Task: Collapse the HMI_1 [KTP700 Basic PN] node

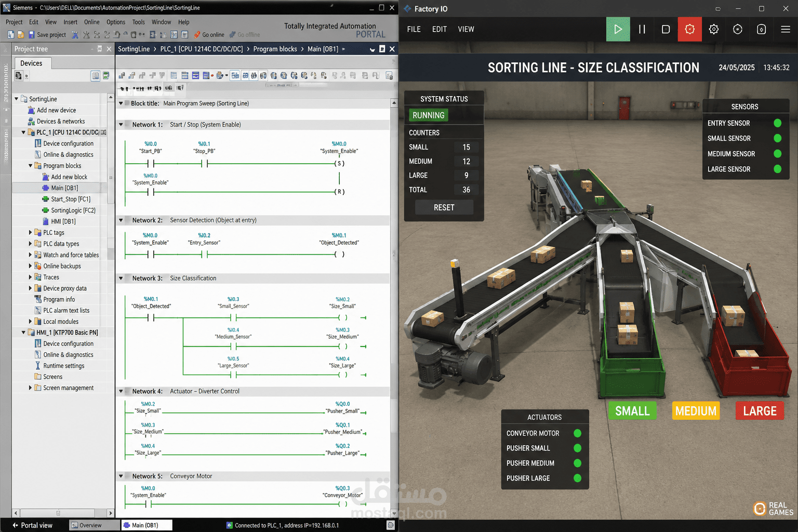Action: tap(23, 332)
